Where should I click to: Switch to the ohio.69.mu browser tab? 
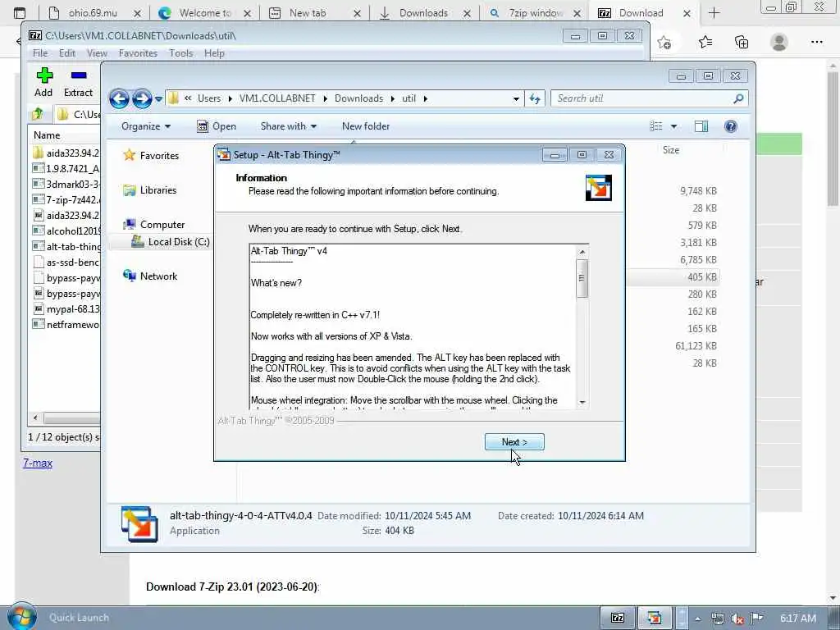(x=92, y=13)
